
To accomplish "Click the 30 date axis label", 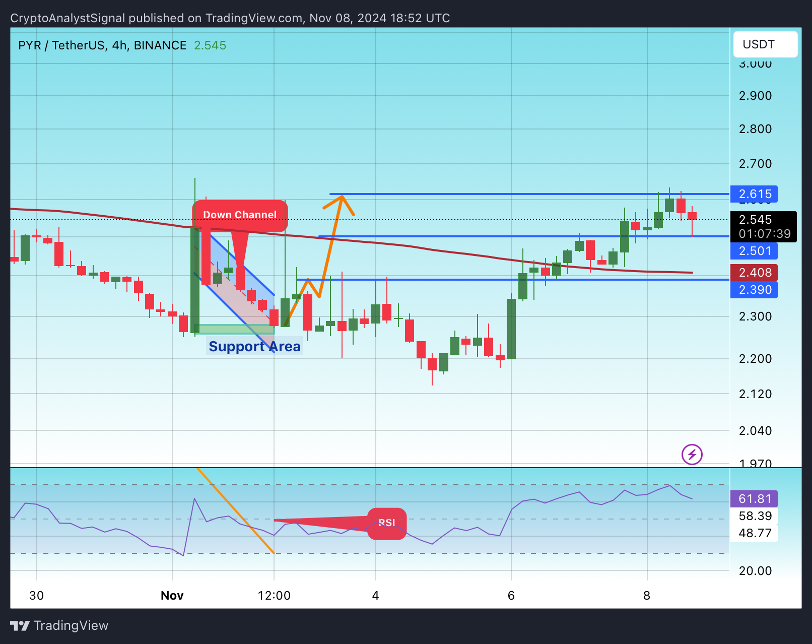I will tap(36, 596).
